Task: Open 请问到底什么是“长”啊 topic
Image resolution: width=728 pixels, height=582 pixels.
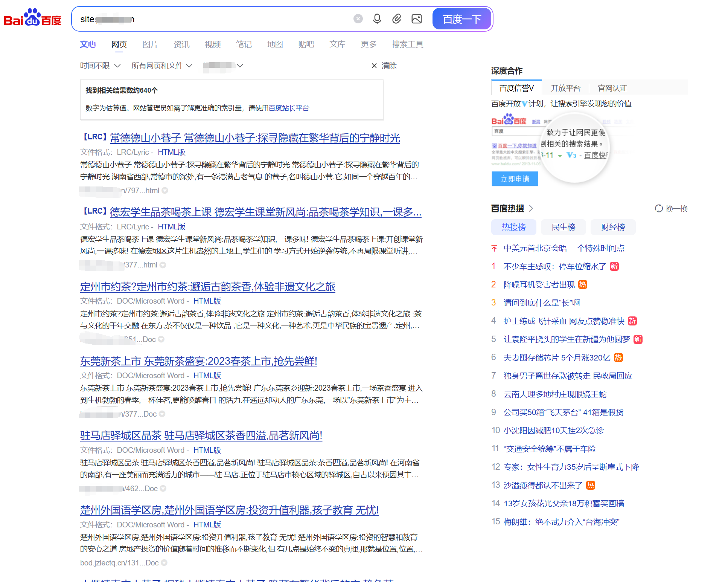Action: point(542,303)
